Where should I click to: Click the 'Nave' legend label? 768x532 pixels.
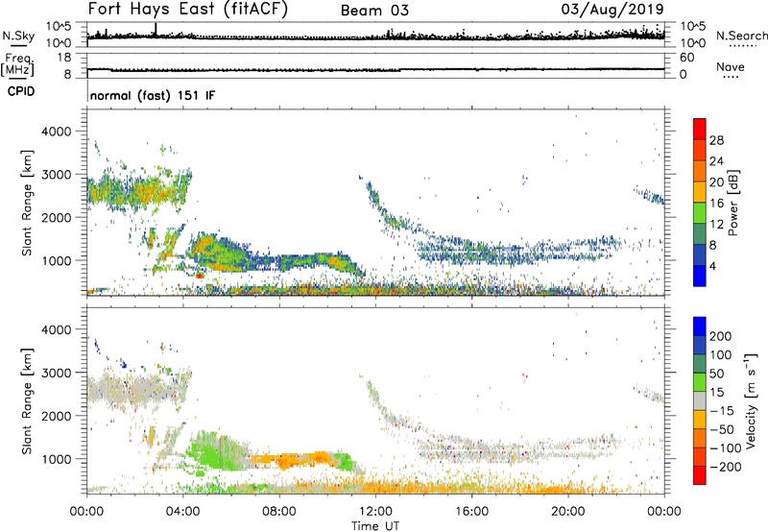coord(731,66)
